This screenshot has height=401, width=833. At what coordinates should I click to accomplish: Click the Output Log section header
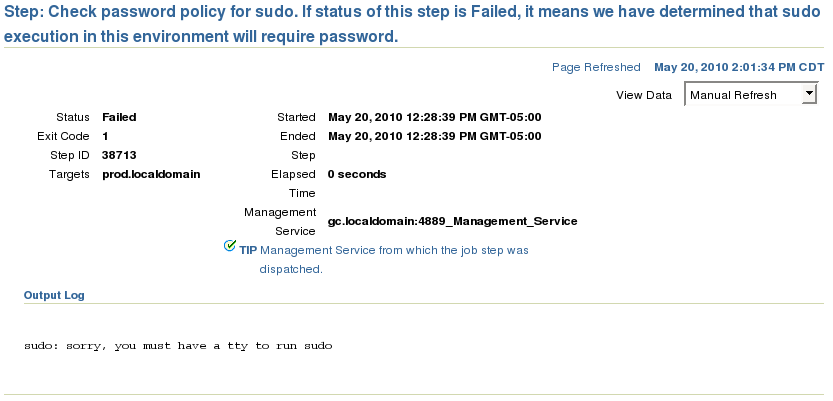point(54,295)
